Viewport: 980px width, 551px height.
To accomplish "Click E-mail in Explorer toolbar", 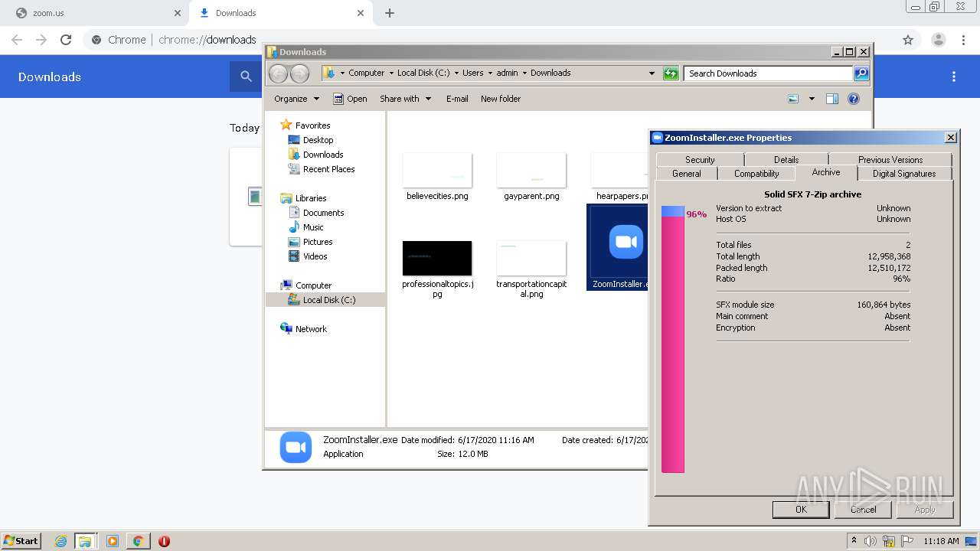I will (457, 99).
